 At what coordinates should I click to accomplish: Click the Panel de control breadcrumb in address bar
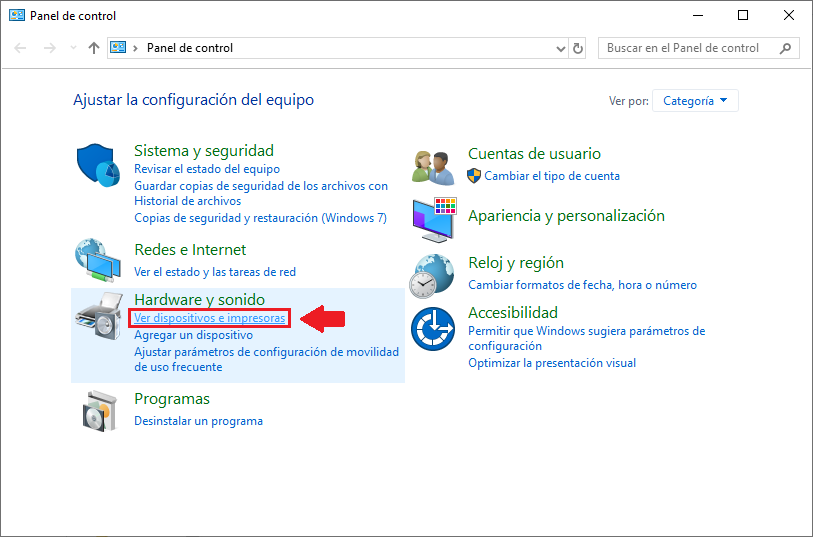tap(190, 48)
